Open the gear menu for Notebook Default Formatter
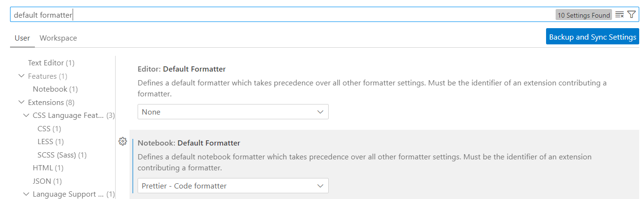This screenshot has height=199, width=644. pos(122,141)
